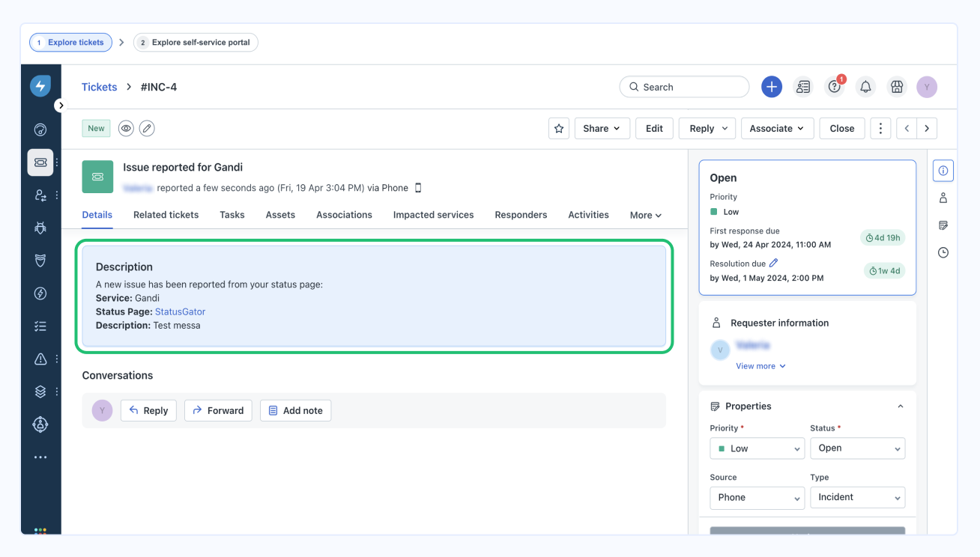
Task: Switch to the Related tickets tab
Action: click(166, 215)
